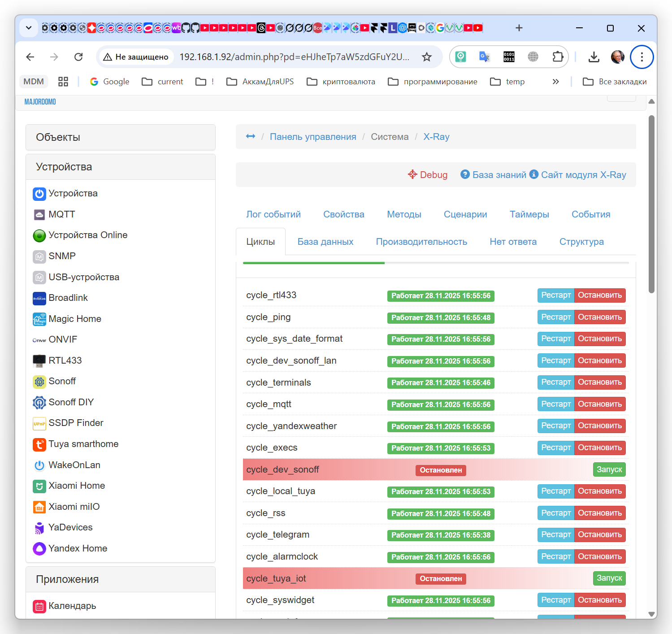Restart the cycle_mqtt cycle
The width and height of the screenshot is (672, 634).
(x=555, y=404)
